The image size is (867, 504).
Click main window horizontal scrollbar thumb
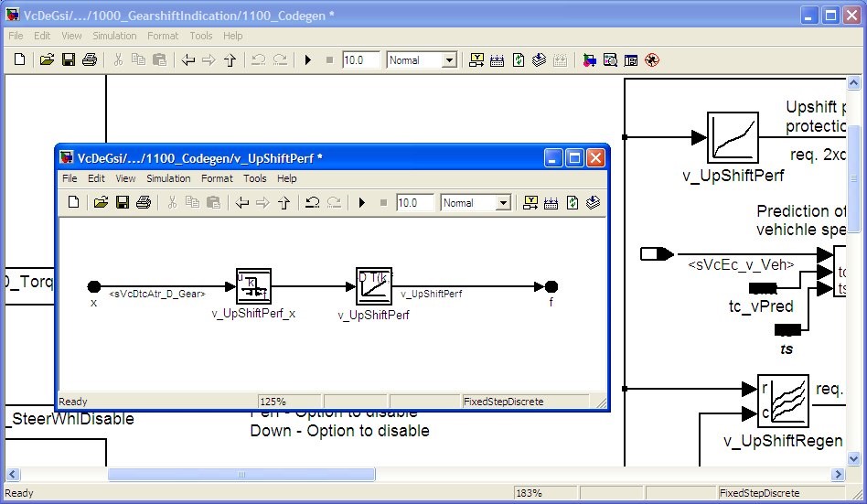coord(241,475)
